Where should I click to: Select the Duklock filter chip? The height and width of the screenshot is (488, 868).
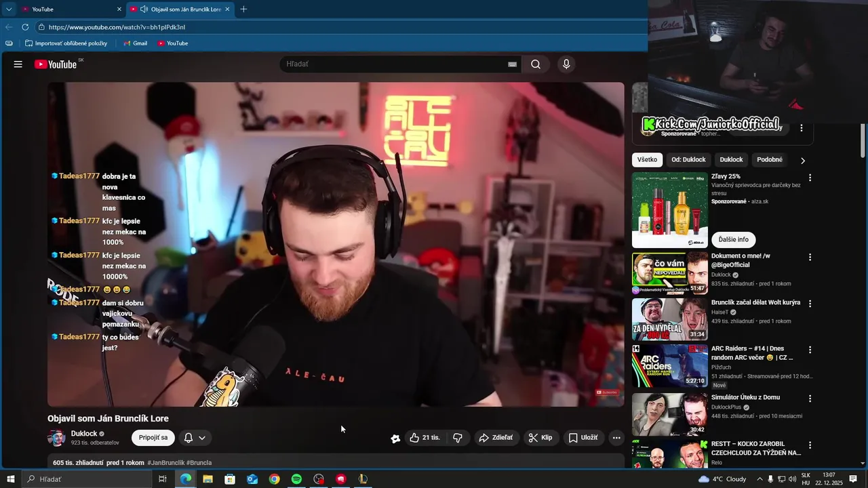[x=731, y=160]
